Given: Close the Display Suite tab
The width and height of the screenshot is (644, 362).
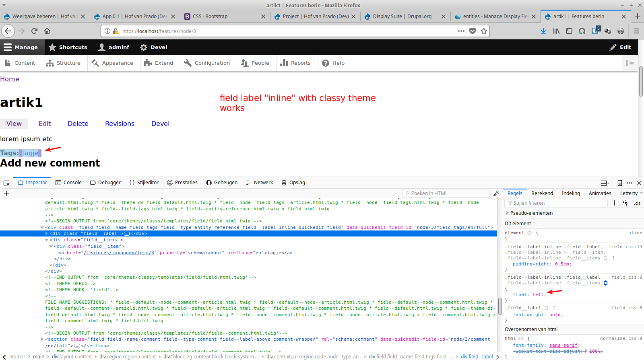Looking at the screenshot, I should 444,16.
